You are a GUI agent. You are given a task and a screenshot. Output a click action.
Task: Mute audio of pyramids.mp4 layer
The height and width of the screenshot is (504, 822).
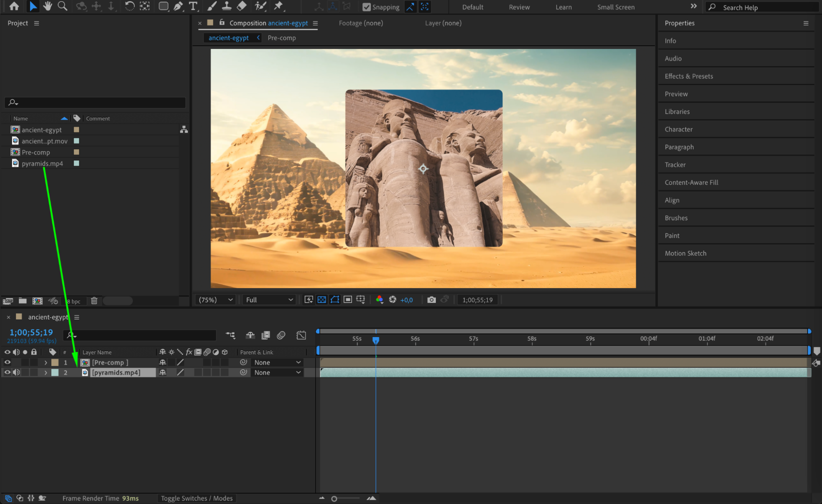[16, 372]
